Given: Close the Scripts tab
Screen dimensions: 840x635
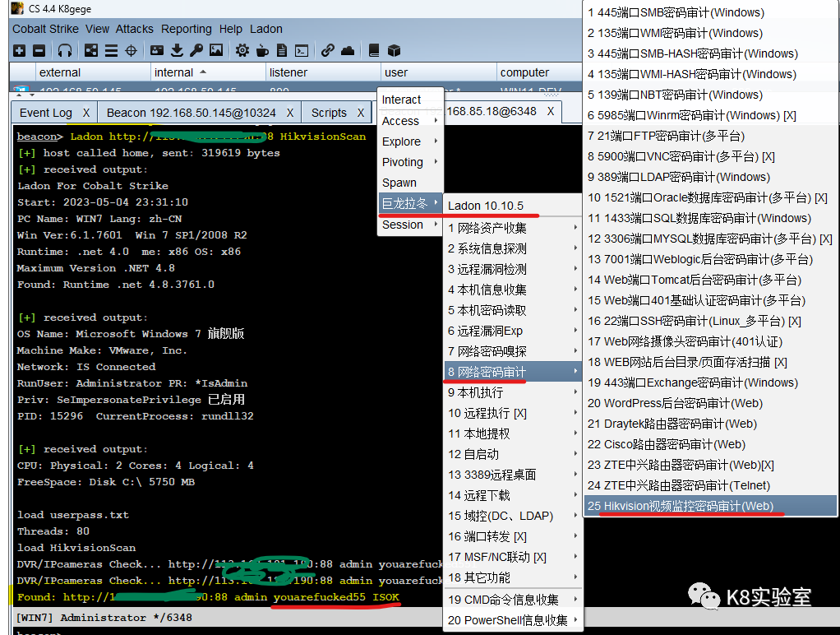Looking at the screenshot, I should (x=361, y=113).
